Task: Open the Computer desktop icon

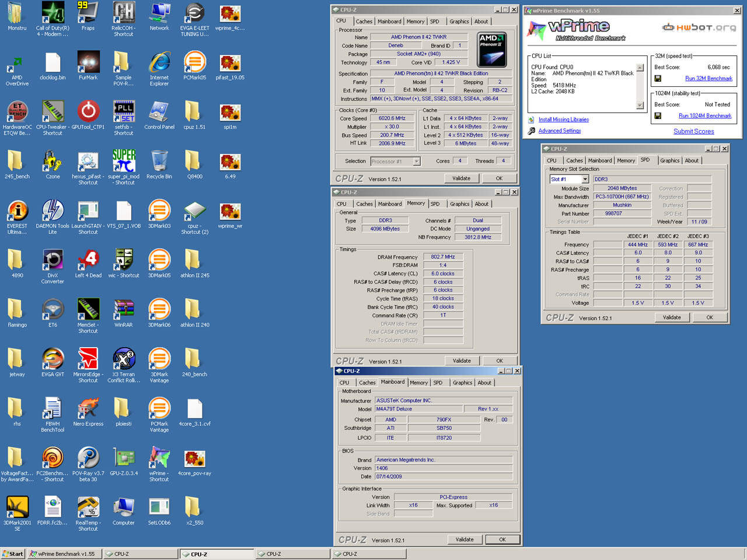Action: 124,512
